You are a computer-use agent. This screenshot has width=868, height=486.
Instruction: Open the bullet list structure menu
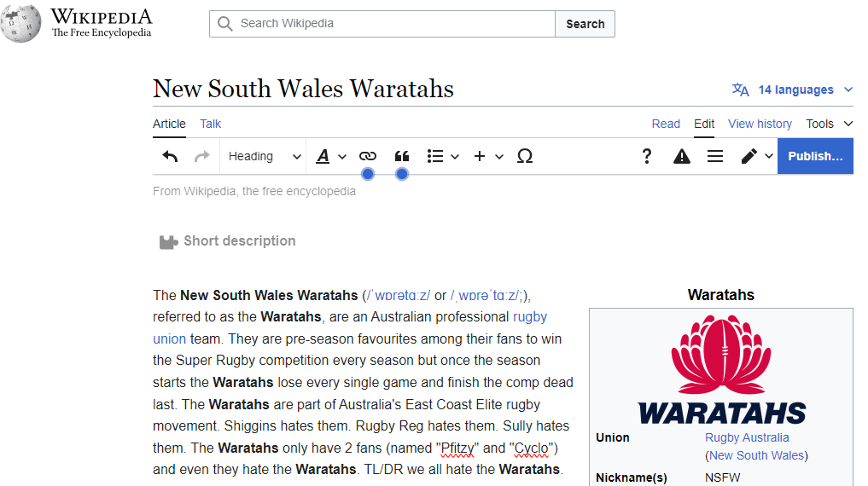[x=443, y=157]
